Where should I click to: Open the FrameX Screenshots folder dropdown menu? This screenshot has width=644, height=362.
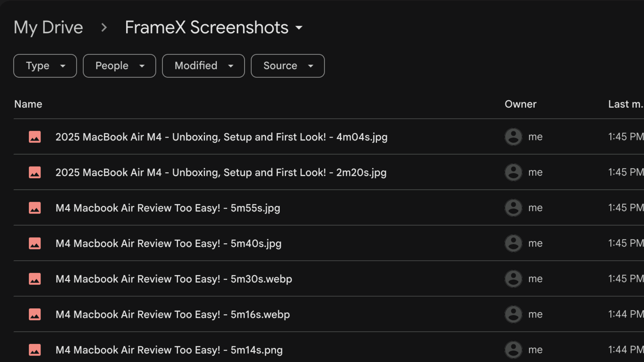[x=300, y=28]
